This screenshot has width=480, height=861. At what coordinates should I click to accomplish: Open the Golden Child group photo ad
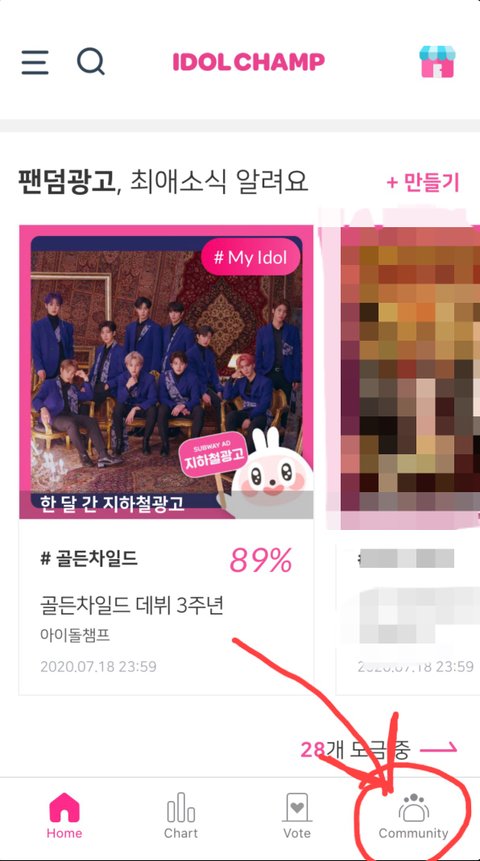(166, 371)
